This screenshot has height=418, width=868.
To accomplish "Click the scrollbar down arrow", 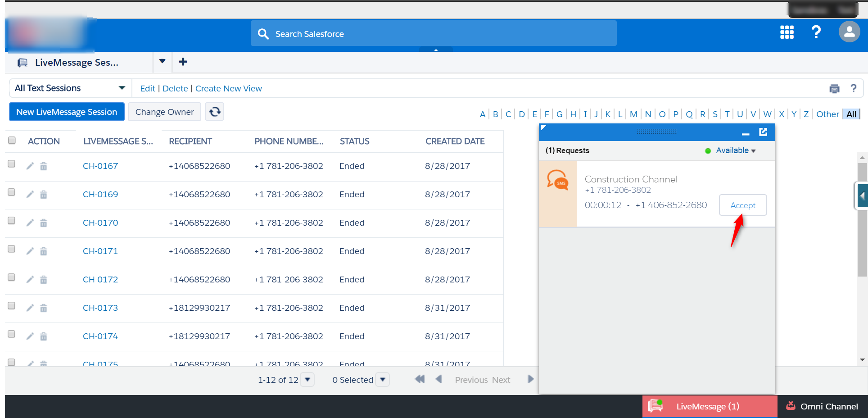I will point(862,360).
